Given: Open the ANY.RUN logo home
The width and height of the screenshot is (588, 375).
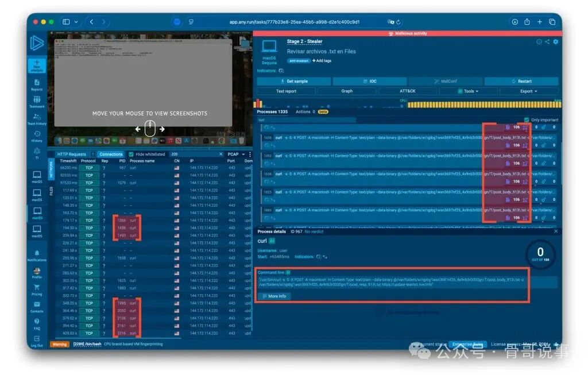Looking at the screenshot, I should (37, 43).
